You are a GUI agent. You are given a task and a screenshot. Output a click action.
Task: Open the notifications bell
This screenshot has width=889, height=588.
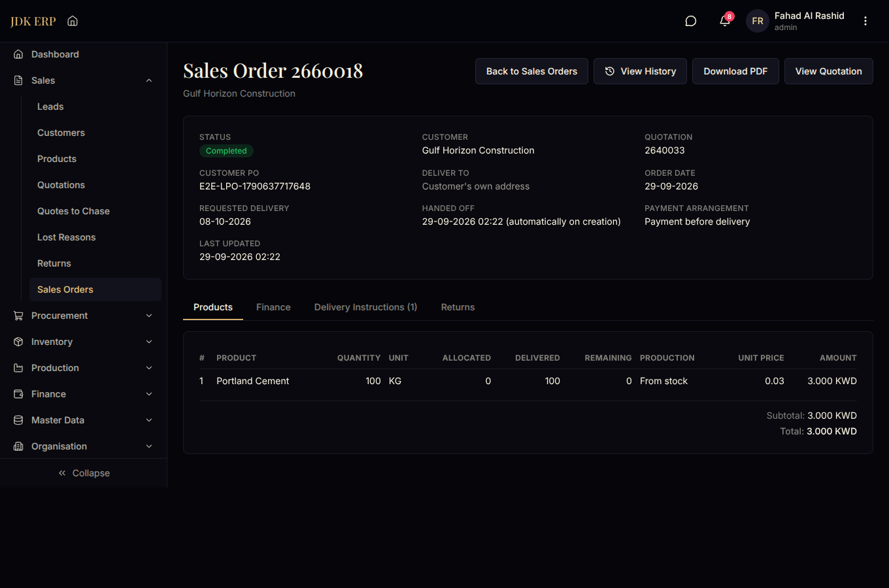(x=725, y=21)
